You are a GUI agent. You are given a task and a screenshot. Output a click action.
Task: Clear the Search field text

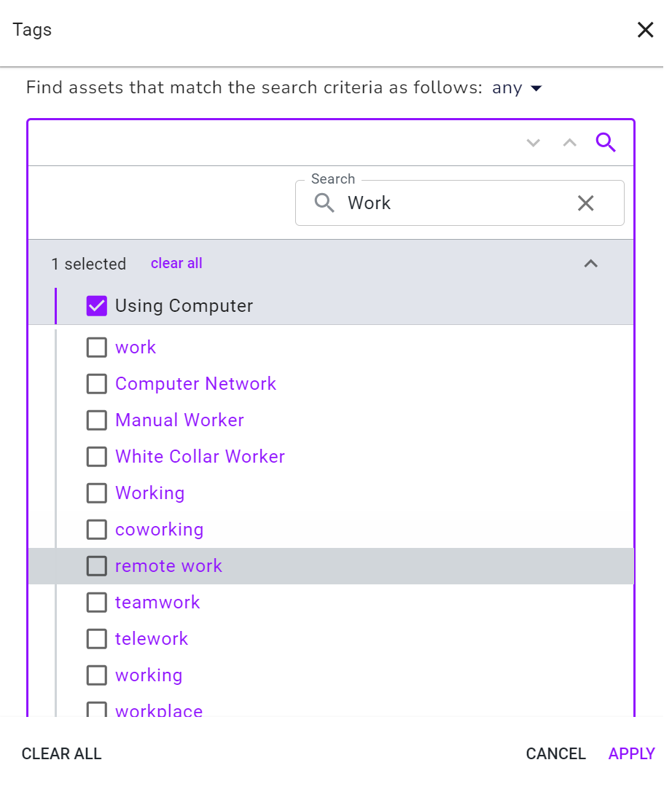click(x=585, y=203)
